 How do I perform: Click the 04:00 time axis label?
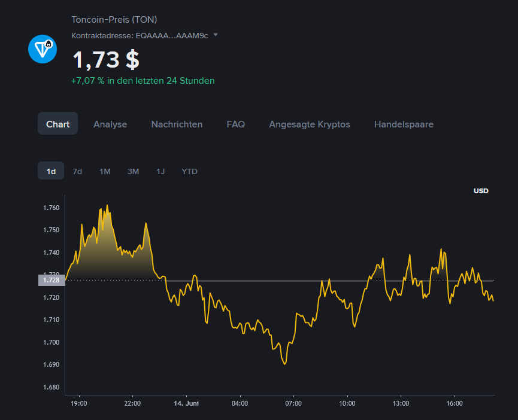(x=240, y=403)
